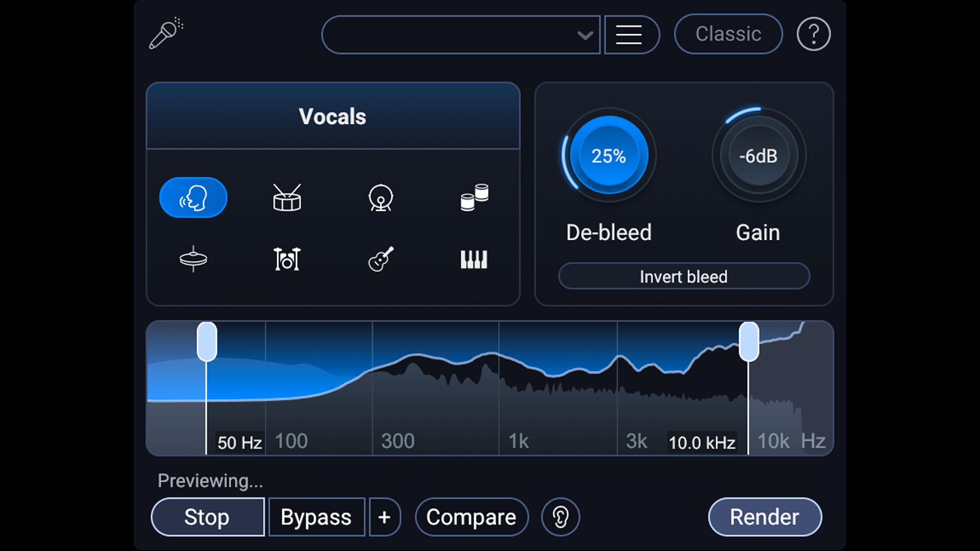Toggle the Invert bleed option
Viewport: 980px width, 551px height.
pyautogui.click(x=683, y=277)
